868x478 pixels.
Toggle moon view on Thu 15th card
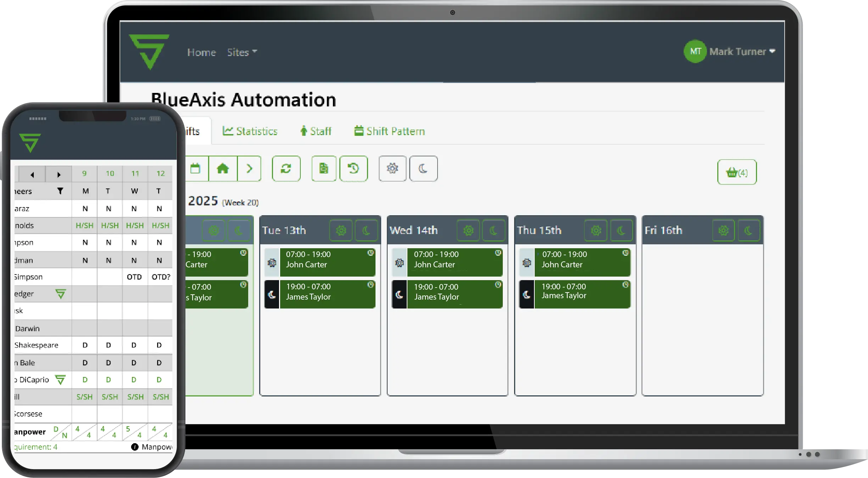622,230
